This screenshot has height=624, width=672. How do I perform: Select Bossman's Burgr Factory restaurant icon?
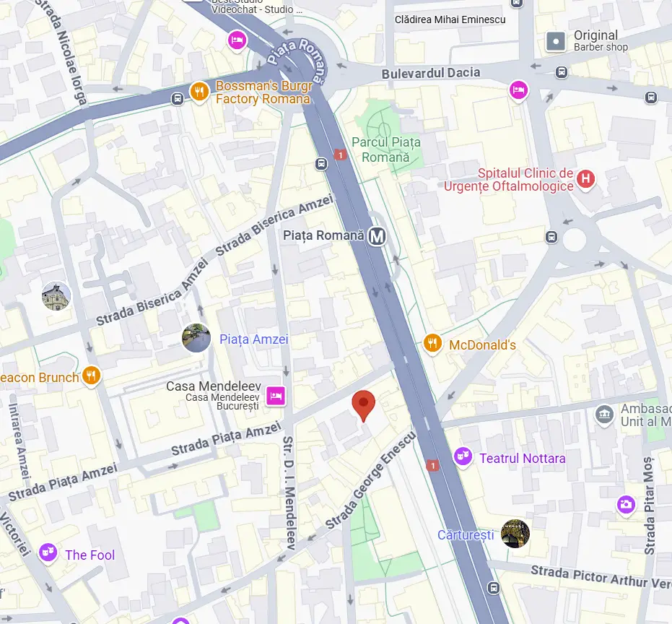[199, 92]
